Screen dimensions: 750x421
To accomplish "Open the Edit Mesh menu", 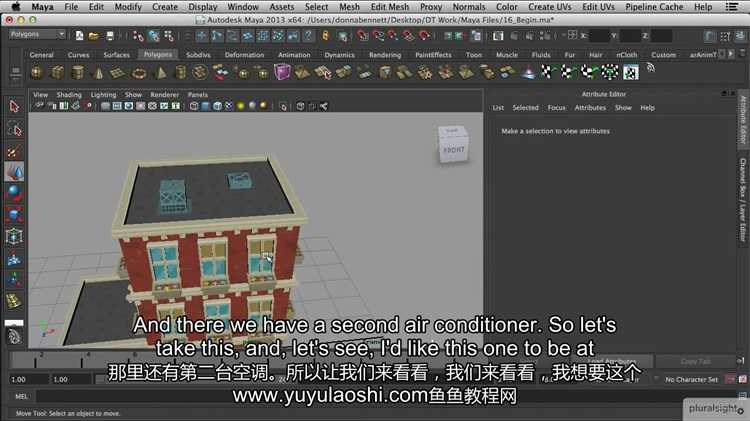I will pos(389,7).
